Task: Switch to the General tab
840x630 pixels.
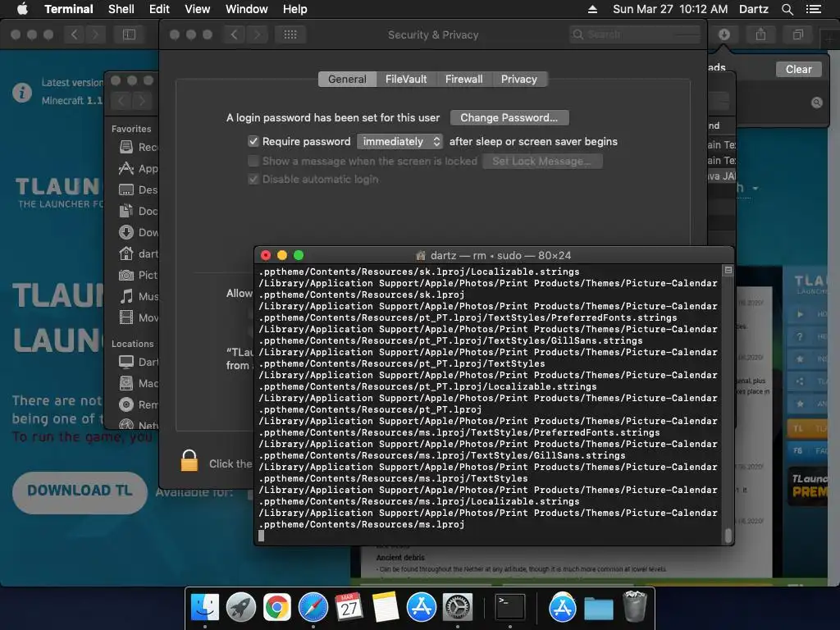Action: tap(347, 80)
